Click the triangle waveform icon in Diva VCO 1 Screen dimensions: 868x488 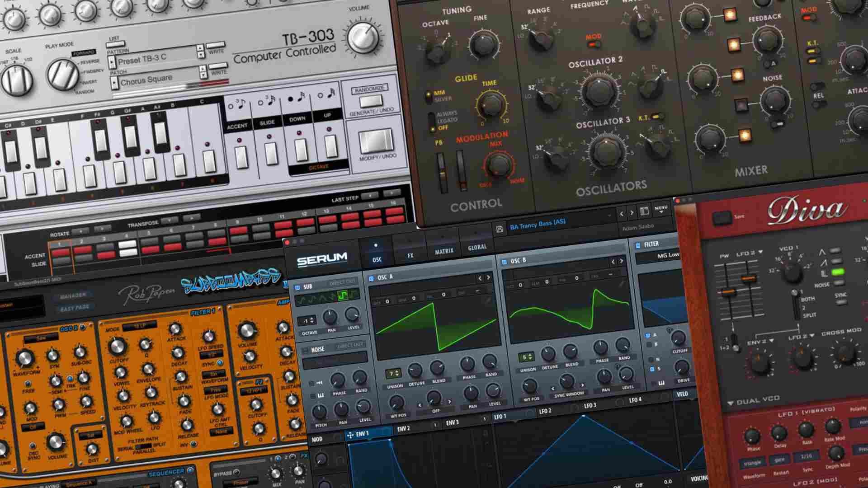tap(822, 252)
